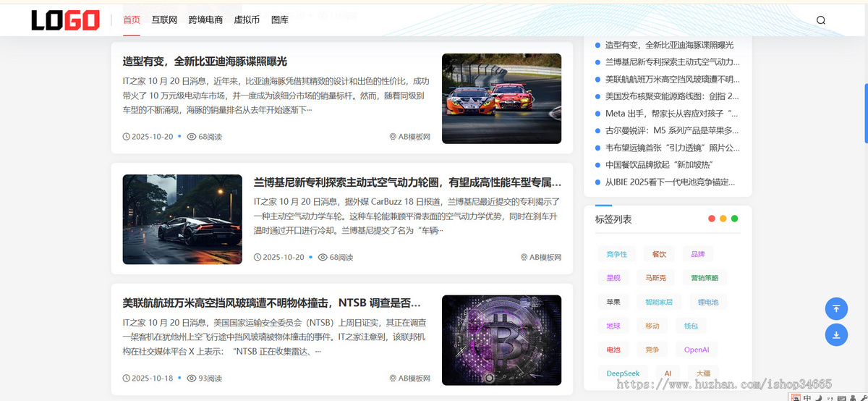Open sidebar link 美联航班万米高空

pos(673,80)
